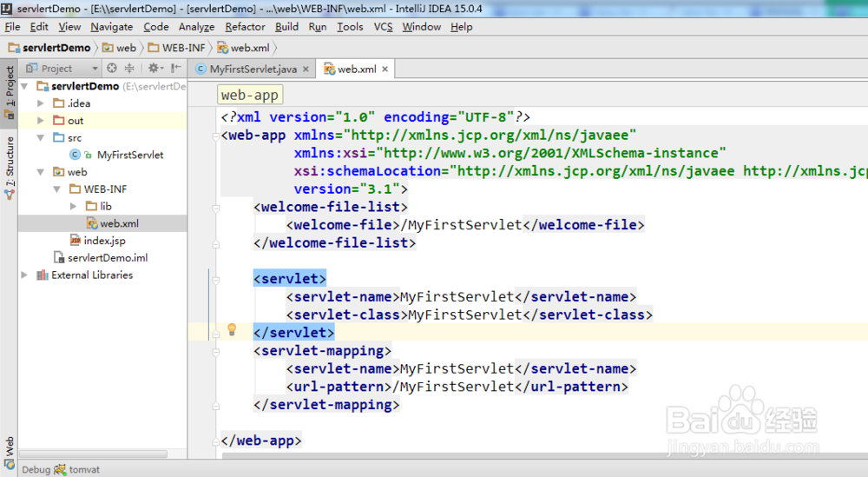Open the File menu
Image resolution: width=868 pixels, height=477 pixels.
click(12, 27)
